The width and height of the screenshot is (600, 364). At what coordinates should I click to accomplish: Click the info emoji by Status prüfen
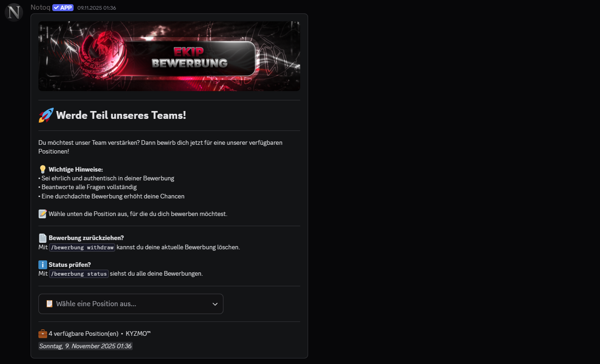click(43, 265)
